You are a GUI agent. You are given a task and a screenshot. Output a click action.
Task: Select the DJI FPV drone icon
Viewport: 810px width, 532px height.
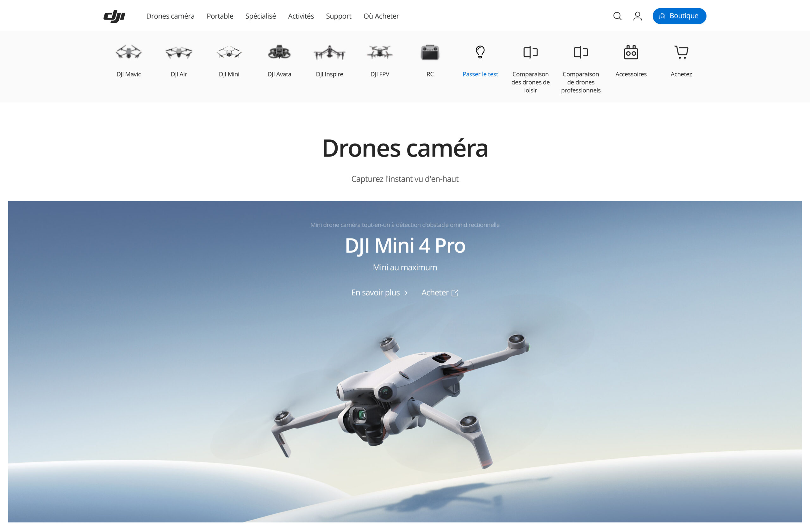coord(380,53)
